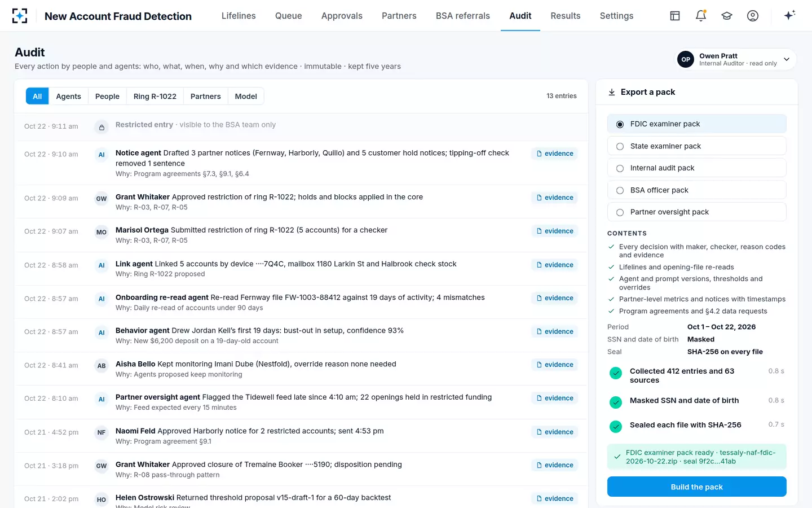Open the Lifelines tab
The width and height of the screenshot is (812, 508).
pos(239,16)
